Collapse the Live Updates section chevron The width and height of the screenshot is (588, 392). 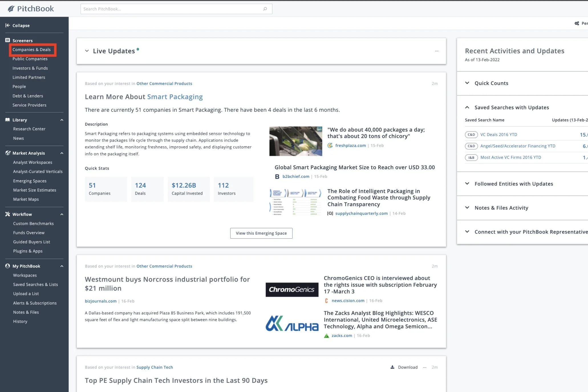[87, 51]
